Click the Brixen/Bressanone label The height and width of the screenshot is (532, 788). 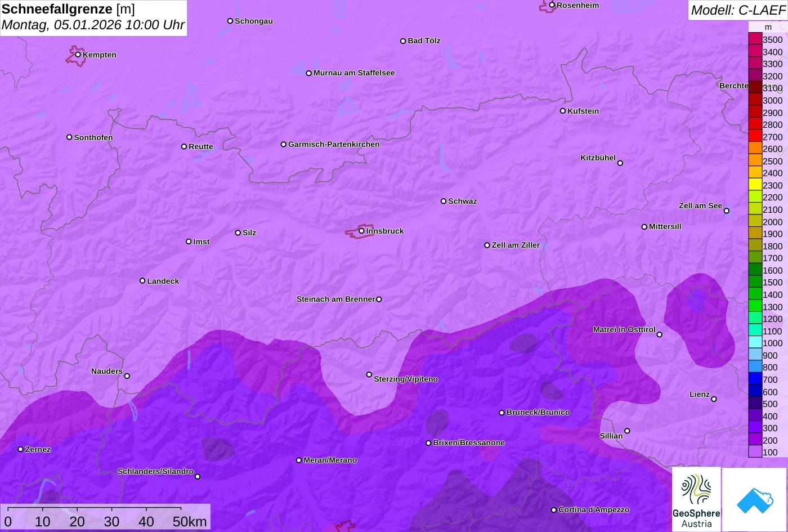469,442
